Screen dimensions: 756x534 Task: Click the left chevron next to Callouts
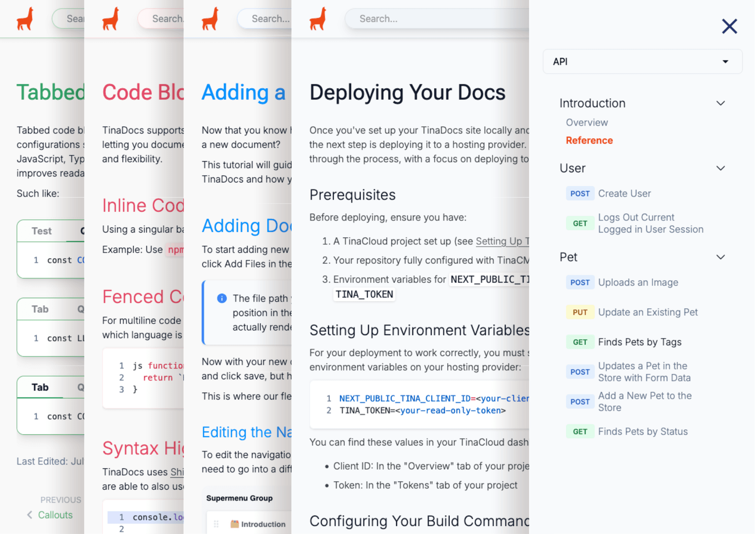(x=30, y=515)
